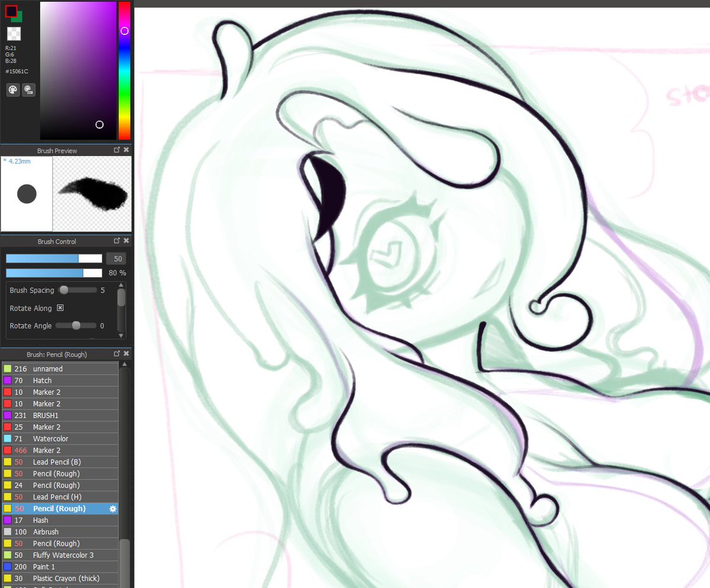
Task: Close the Brush Preview panel
Action: pos(126,150)
